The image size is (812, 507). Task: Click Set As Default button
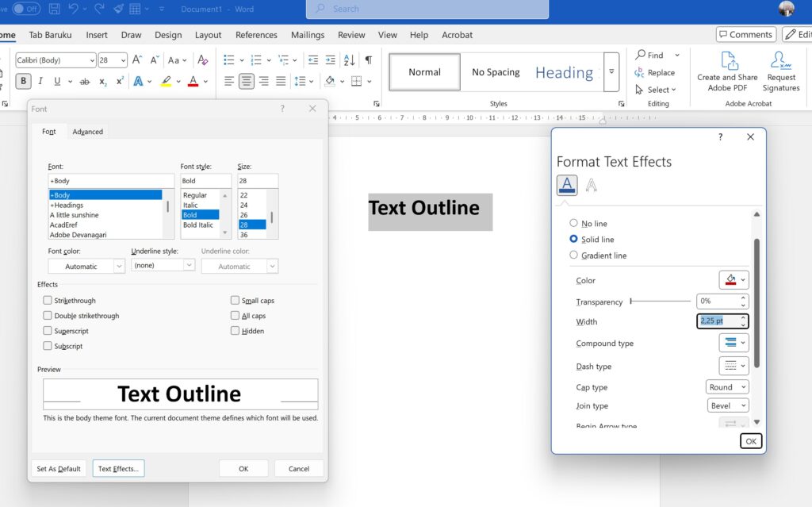[59, 468]
